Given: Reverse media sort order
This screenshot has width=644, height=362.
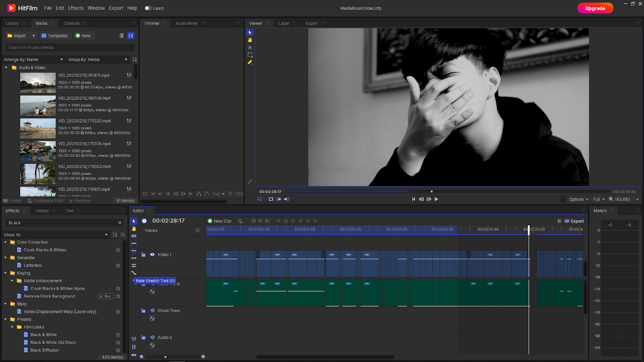Looking at the screenshot, I should [x=135, y=60].
